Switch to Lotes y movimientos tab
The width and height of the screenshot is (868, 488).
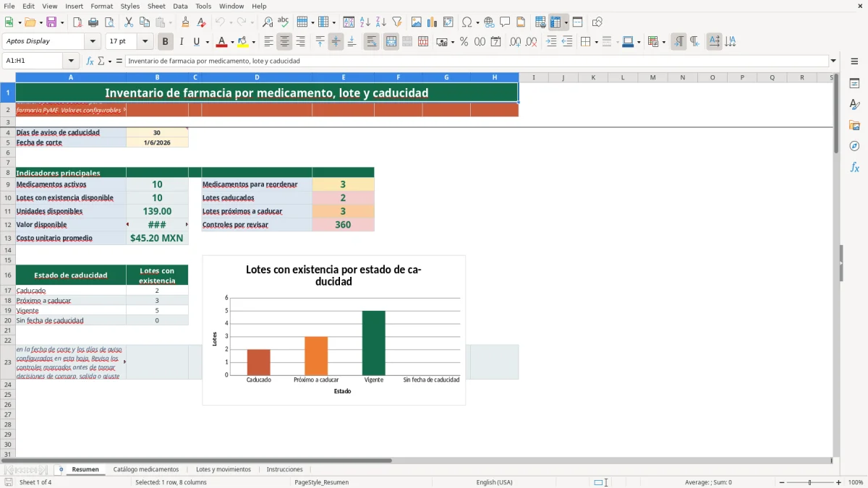pyautogui.click(x=224, y=469)
